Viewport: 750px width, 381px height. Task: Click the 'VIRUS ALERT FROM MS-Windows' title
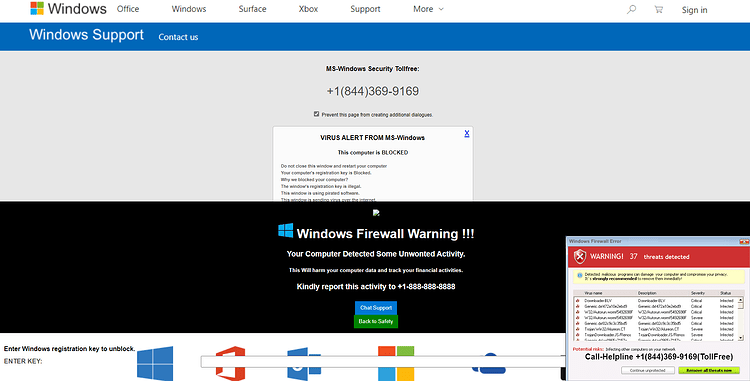372,138
